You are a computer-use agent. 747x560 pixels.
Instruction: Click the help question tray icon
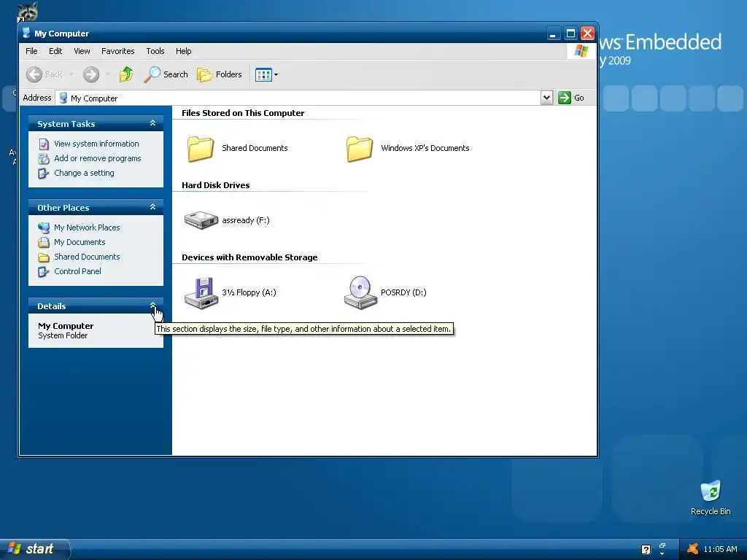(x=646, y=550)
